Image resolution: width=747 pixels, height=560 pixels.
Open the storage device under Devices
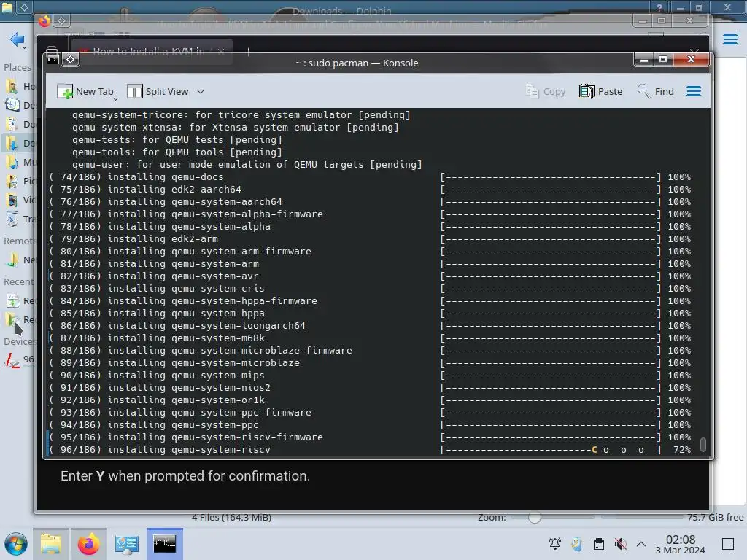[19, 359]
